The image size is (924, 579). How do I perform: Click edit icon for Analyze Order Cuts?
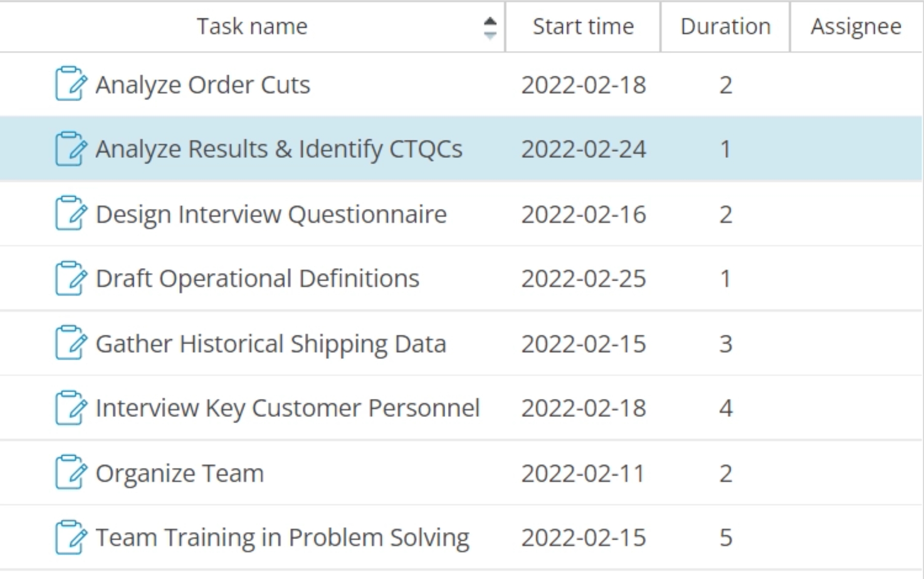click(x=71, y=84)
